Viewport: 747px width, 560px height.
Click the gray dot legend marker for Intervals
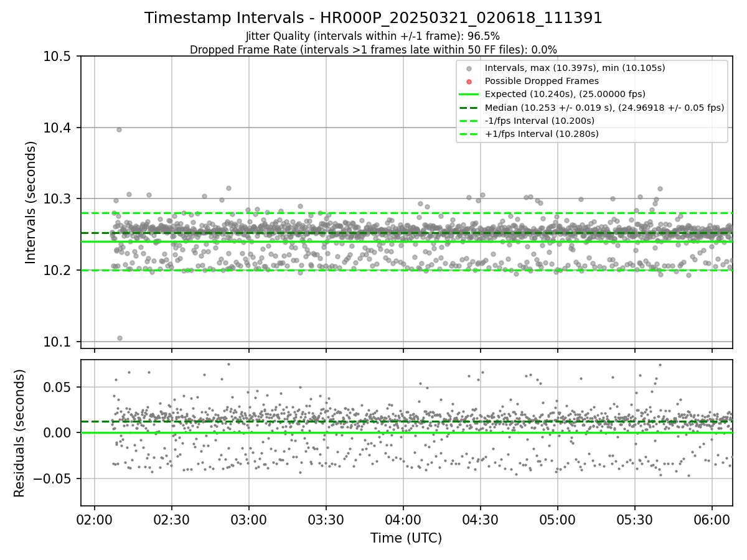pyautogui.click(x=469, y=68)
